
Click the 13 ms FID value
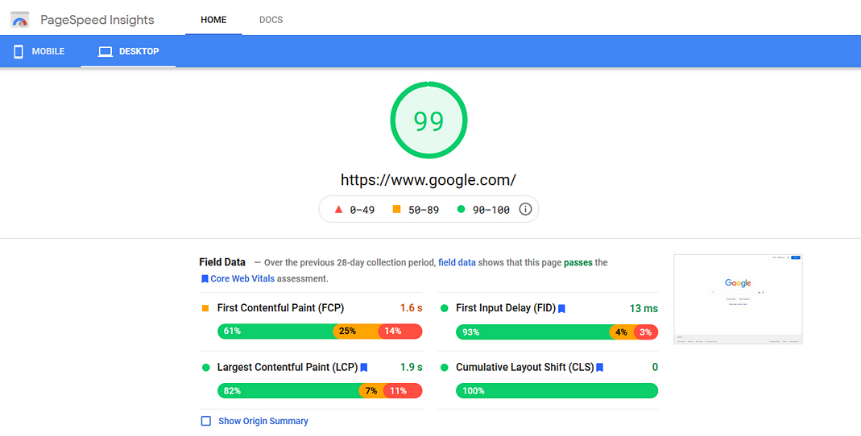[x=644, y=309]
